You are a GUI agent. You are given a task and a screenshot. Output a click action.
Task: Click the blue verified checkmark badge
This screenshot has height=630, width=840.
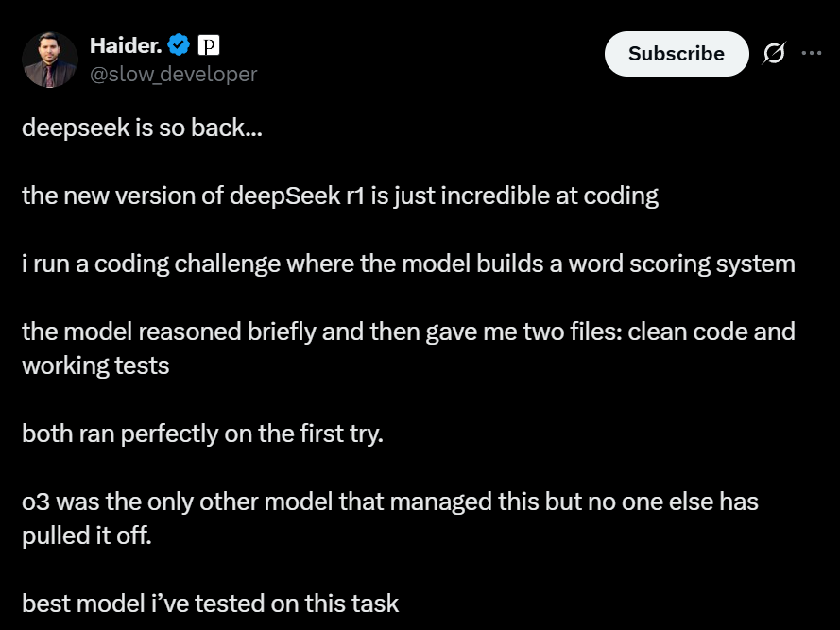(x=179, y=45)
